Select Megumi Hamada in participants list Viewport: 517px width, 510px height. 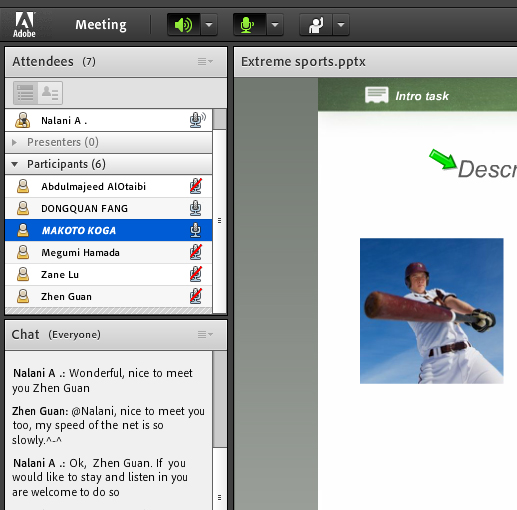click(x=109, y=252)
